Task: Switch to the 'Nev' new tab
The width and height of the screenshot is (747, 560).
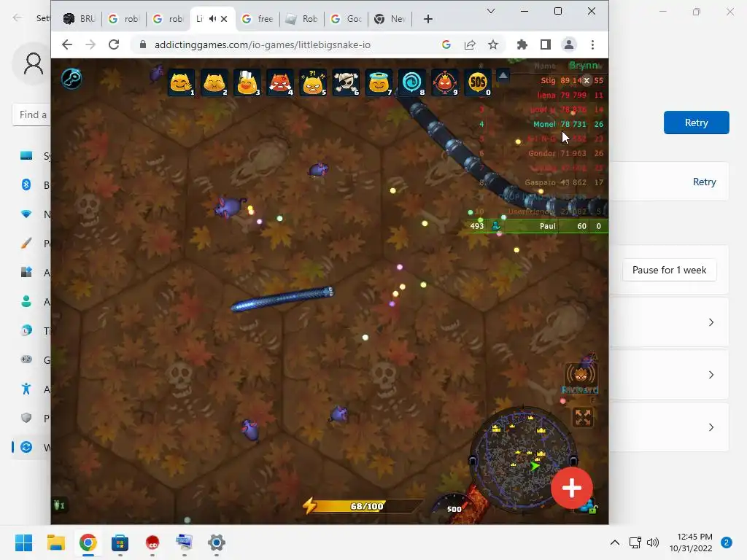Action: coord(390,19)
